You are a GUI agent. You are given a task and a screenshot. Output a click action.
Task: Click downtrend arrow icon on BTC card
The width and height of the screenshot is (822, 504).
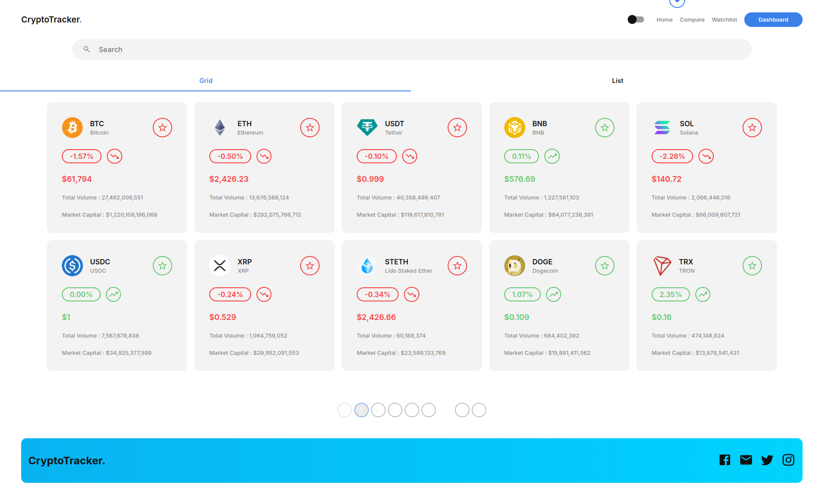(114, 156)
